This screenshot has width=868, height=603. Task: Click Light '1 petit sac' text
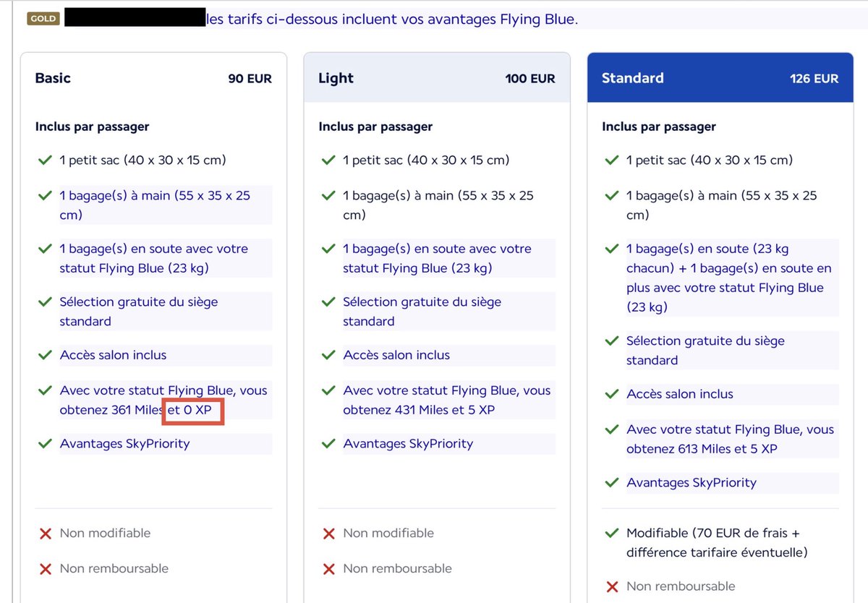(x=426, y=160)
